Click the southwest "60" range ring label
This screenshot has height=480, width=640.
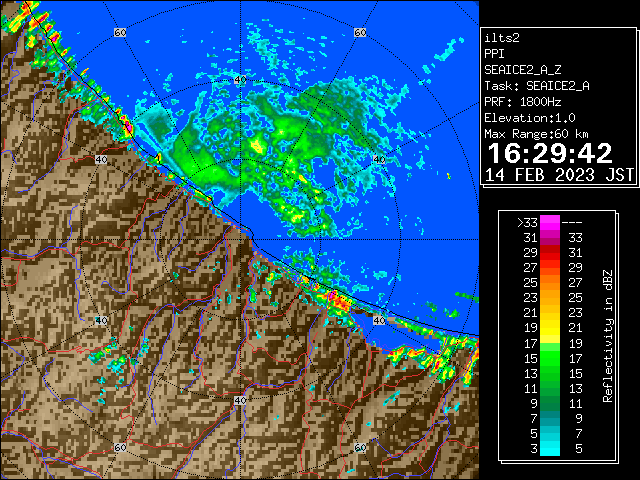(x=120, y=448)
